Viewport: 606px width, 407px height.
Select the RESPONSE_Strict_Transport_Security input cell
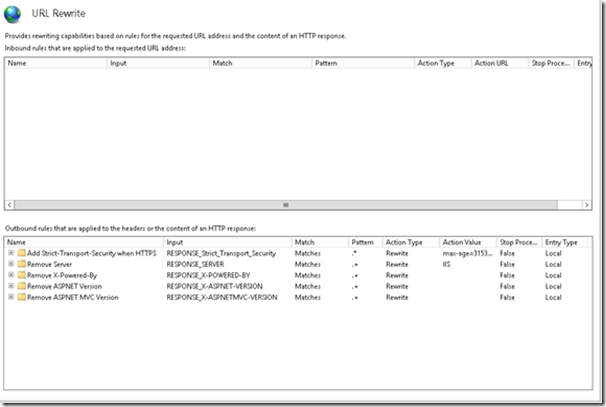[x=221, y=254]
